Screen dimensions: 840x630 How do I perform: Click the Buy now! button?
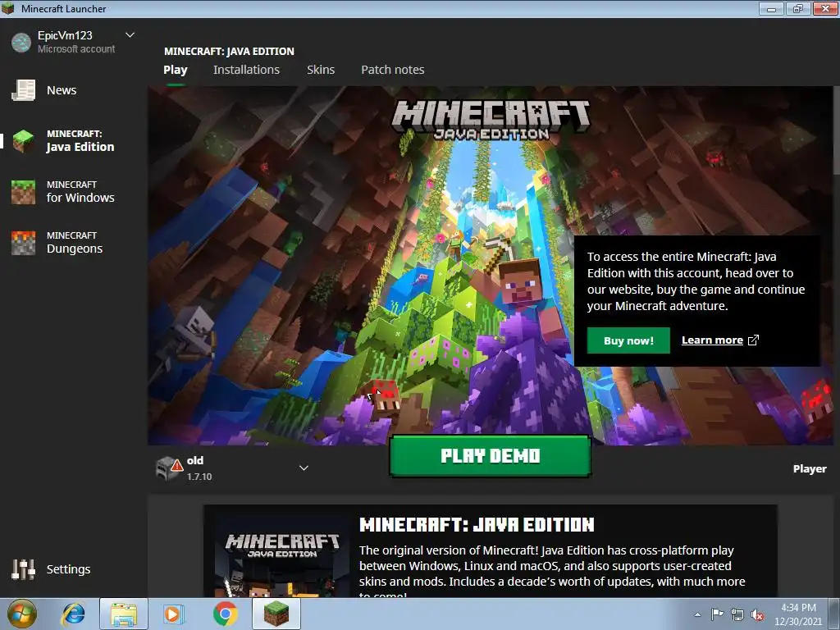pyautogui.click(x=628, y=340)
